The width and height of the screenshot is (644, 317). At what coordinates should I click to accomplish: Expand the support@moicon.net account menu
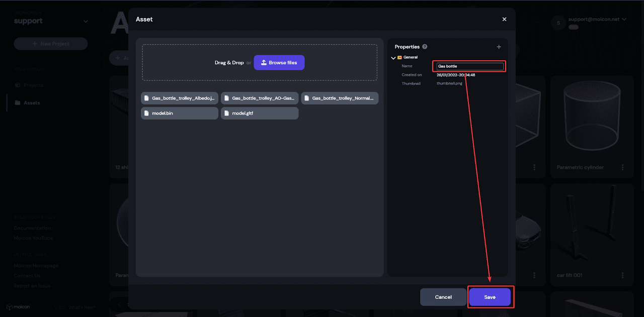[x=624, y=19]
